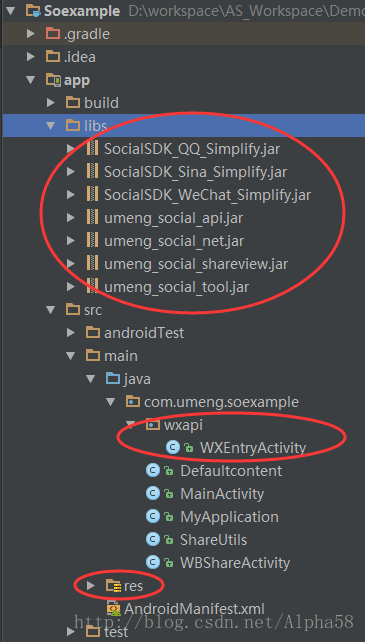Select the wxapi package label
365x642 pixels.
click(183, 425)
